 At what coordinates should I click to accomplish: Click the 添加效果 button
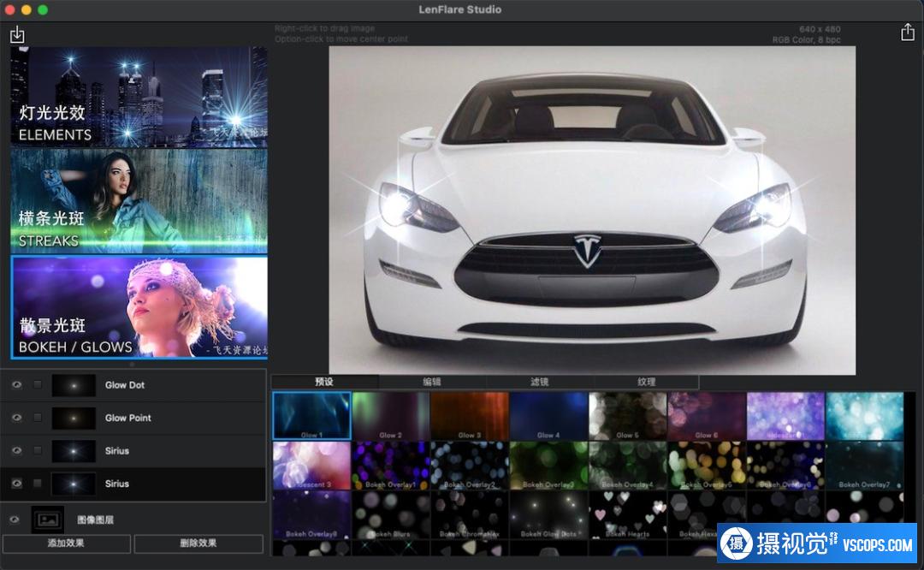66,543
